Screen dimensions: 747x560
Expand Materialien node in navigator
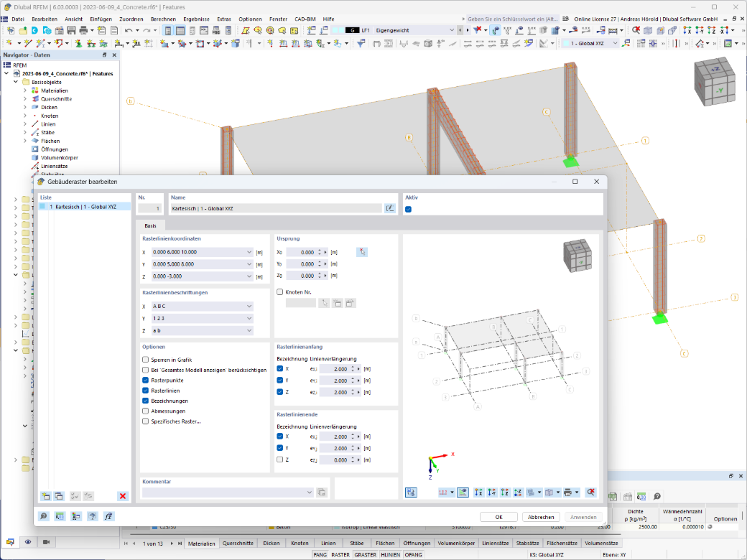coord(25,90)
